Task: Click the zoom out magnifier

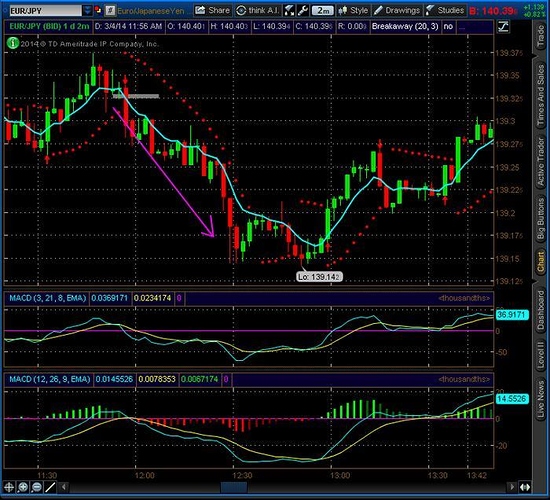Action: pyautogui.click(x=36, y=487)
